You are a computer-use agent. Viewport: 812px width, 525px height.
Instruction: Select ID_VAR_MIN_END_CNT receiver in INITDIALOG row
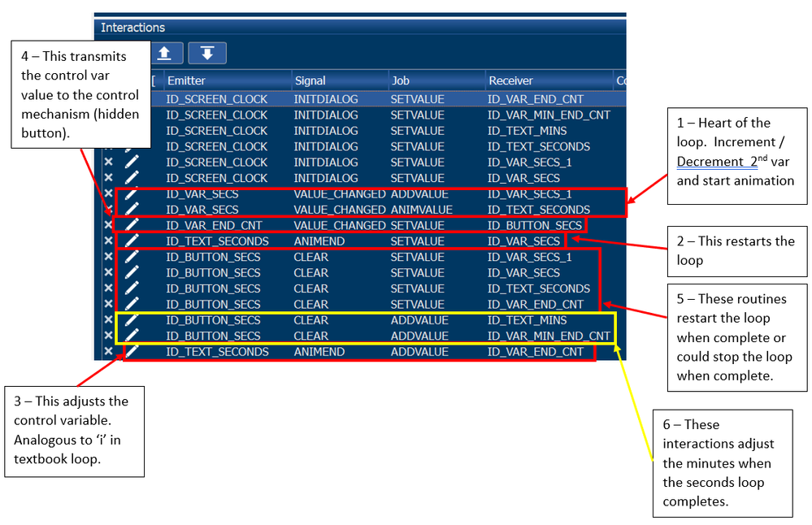click(549, 115)
